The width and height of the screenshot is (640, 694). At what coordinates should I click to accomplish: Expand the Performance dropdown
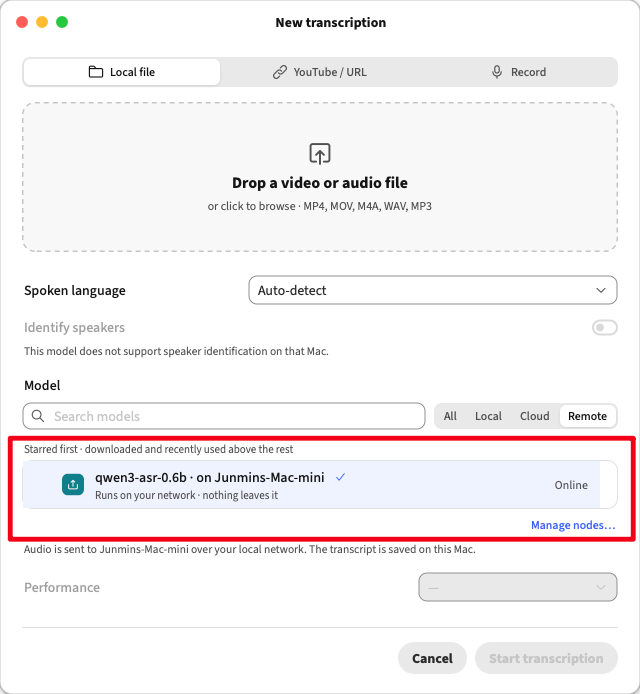tap(517, 587)
